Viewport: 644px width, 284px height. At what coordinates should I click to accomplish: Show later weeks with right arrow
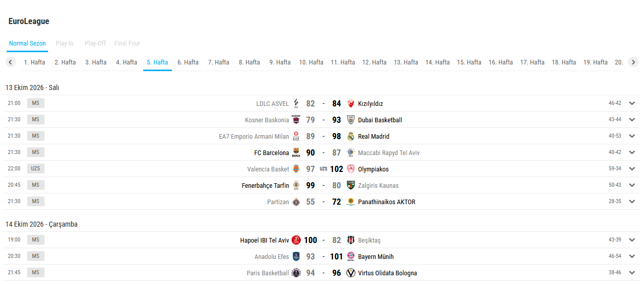[633, 62]
